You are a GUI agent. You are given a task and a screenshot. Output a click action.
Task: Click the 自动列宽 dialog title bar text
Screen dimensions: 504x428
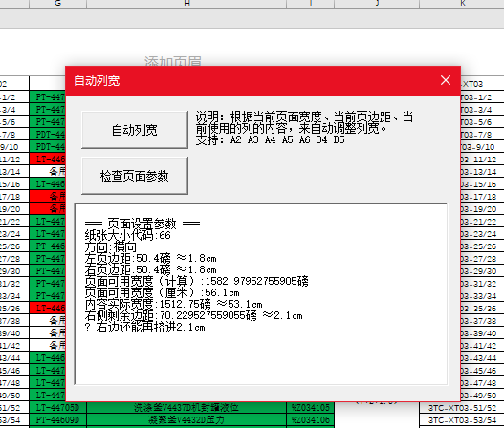pos(97,80)
